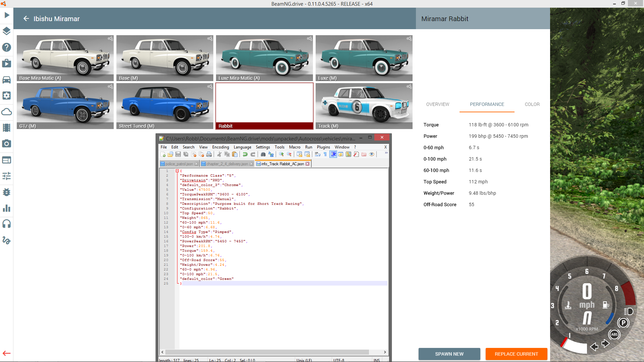Open the Options sliders icon in sidebar

coord(7,176)
